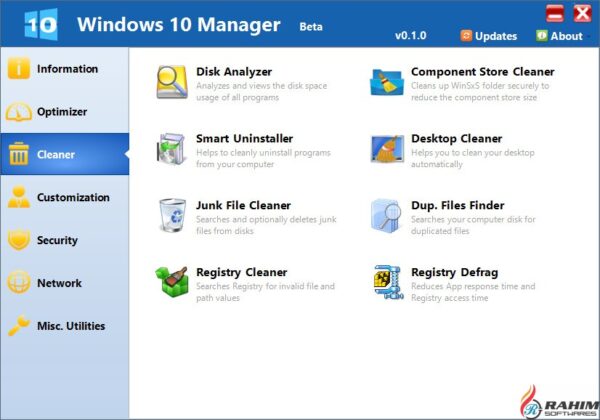The height and width of the screenshot is (420, 600).
Task: Click 'Searches your computer disk for' description
Action: click(x=473, y=220)
